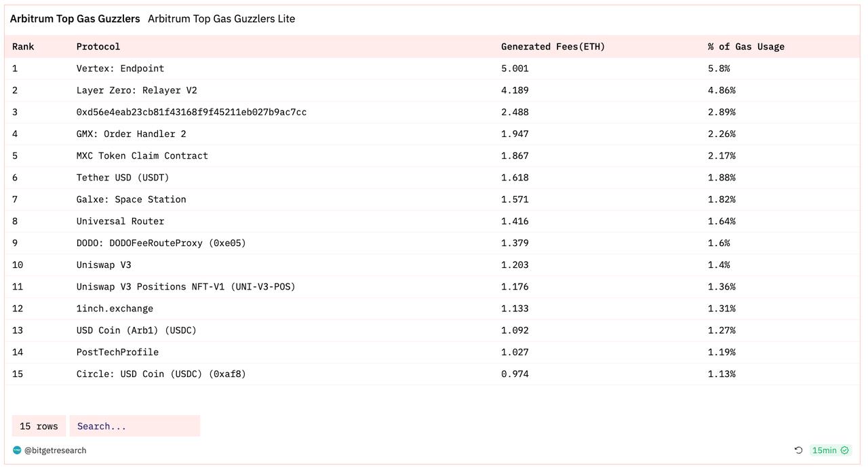Click the 5.001 generated fees value
The width and height of the screenshot is (868, 470).
(x=515, y=68)
